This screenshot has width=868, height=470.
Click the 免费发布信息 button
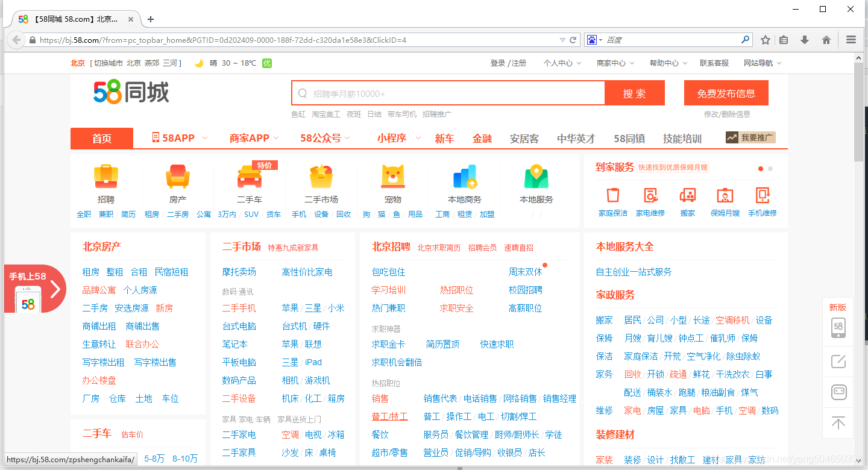click(726, 93)
